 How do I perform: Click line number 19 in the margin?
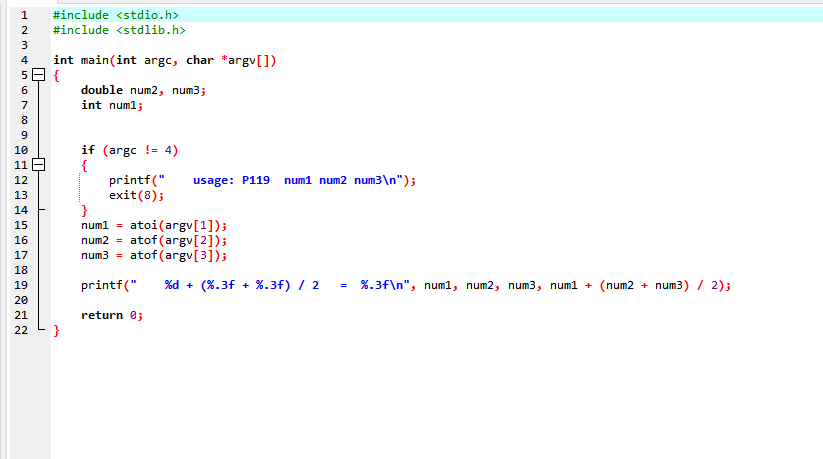coord(21,285)
